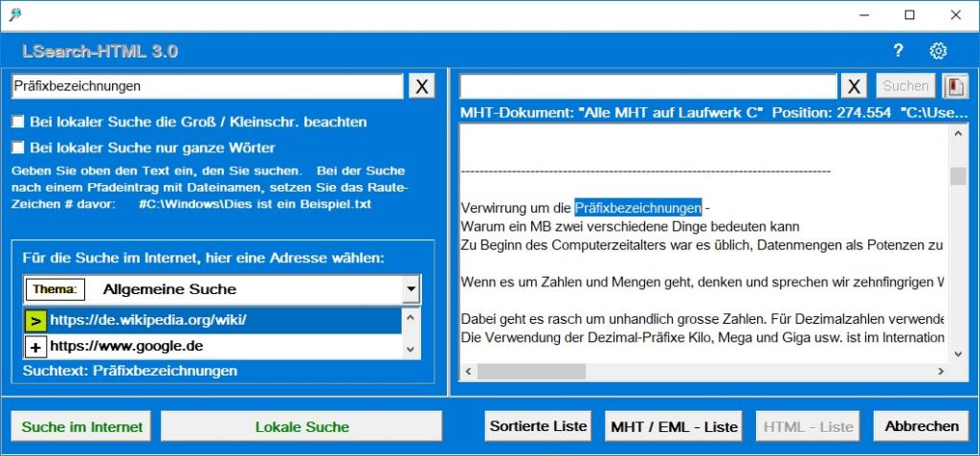Toggle whole words only checkbox
Image resolution: width=980 pixels, height=456 pixels.
tap(18, 148)
